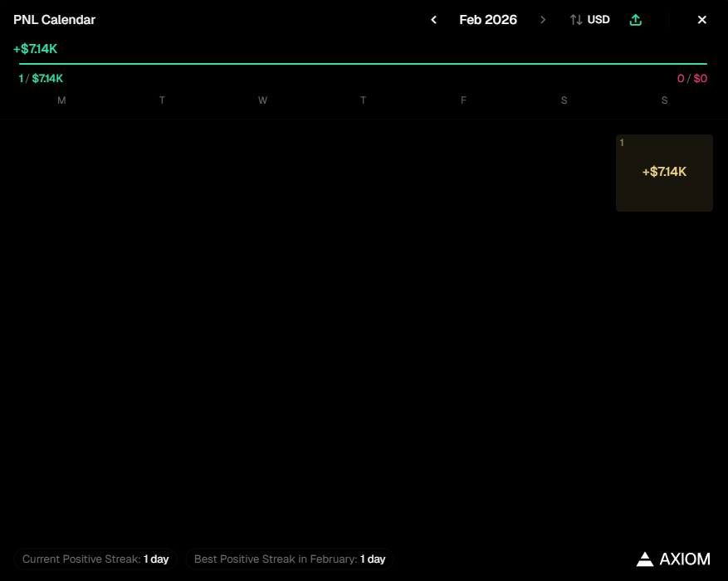Go to the previous month
The image size is (728, 581).
pyautogui.click(x=433, y=20)
